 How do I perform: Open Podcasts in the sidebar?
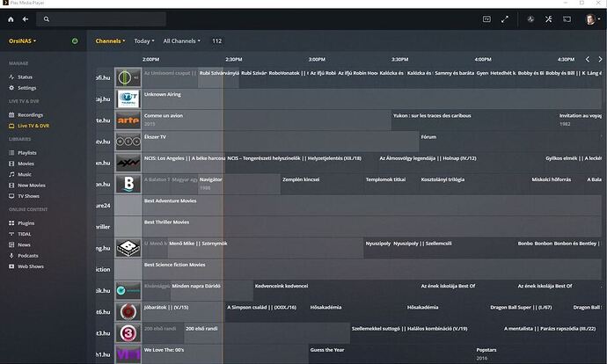(28, 256)
